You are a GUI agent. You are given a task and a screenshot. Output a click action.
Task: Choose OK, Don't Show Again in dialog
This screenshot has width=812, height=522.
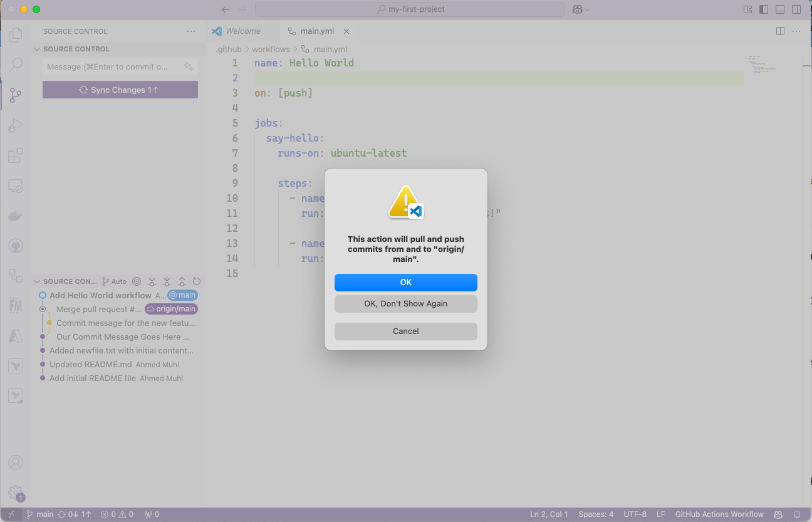click(405, 304)
